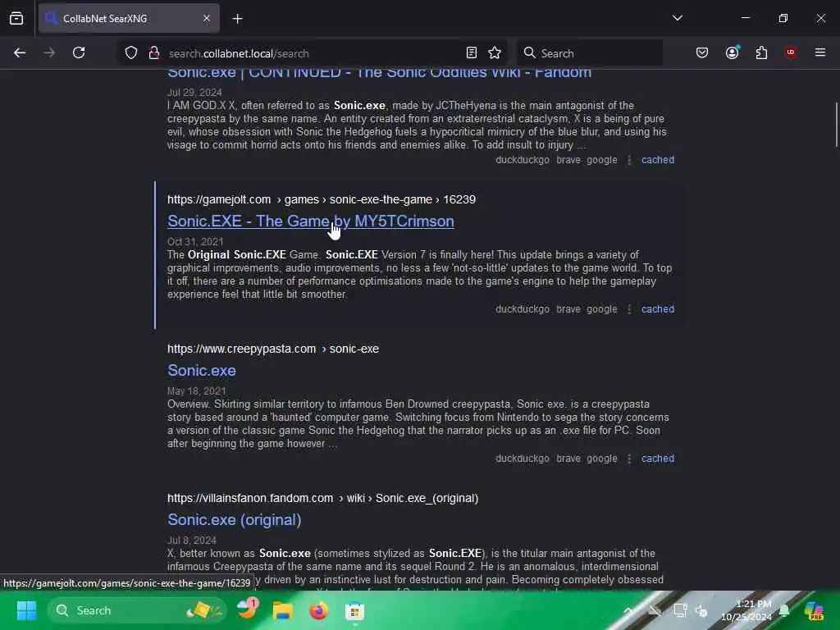
Task: Click the Jul 8, 2024 date
Action: coord(192,540)
